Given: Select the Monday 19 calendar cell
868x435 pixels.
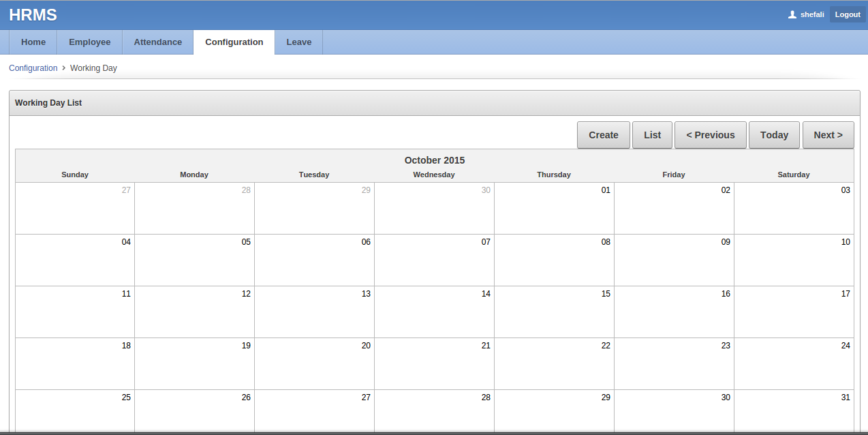Looking at the screenshot, I should pyautogui.click(x=194, y=363).
